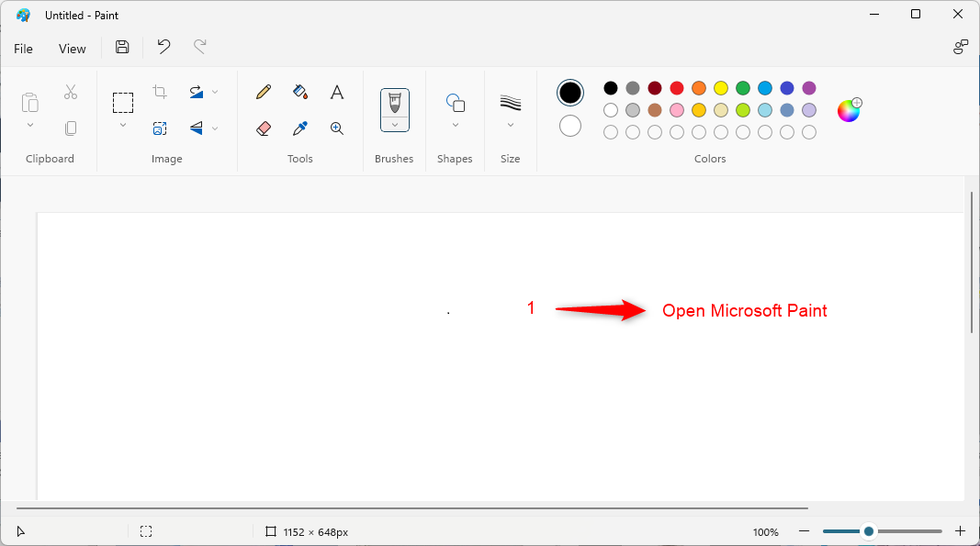Select the red color swatch

(676, 88)
